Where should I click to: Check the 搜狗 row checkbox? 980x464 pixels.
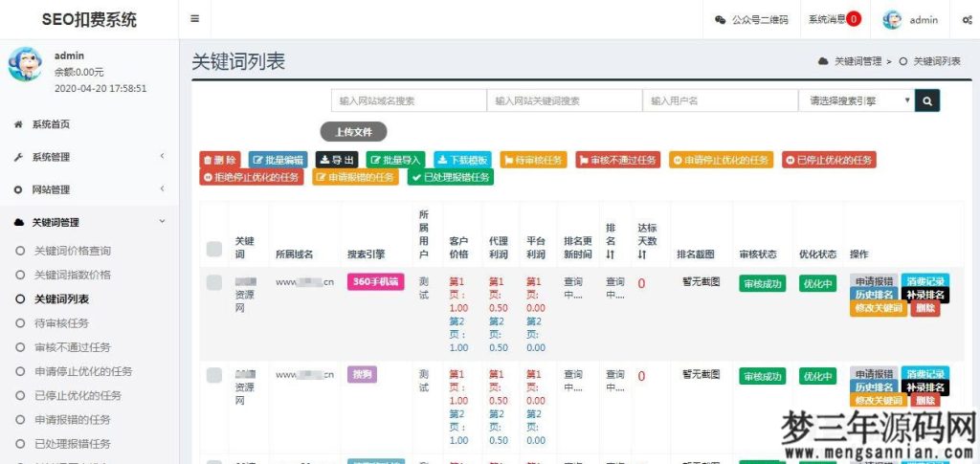(214, 375)
